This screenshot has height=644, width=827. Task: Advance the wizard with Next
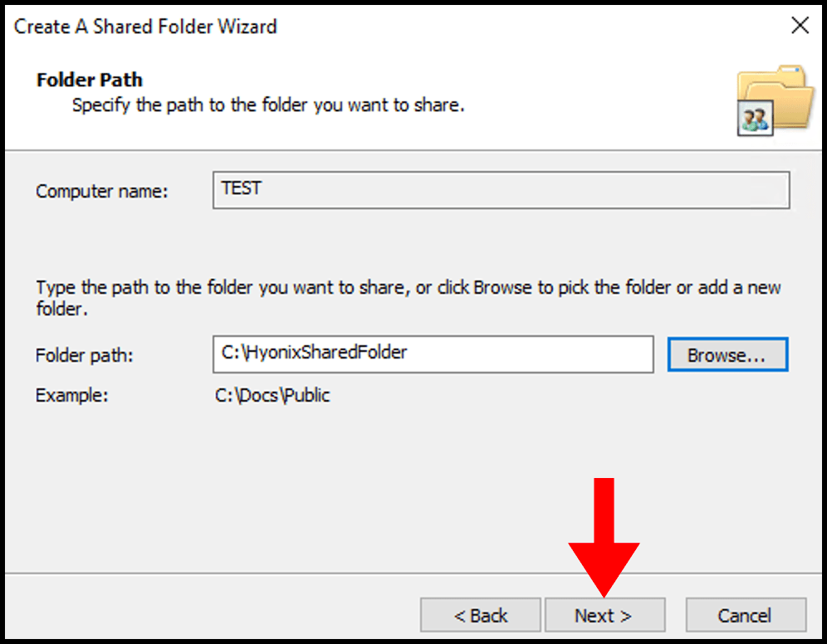pos(605,615)
